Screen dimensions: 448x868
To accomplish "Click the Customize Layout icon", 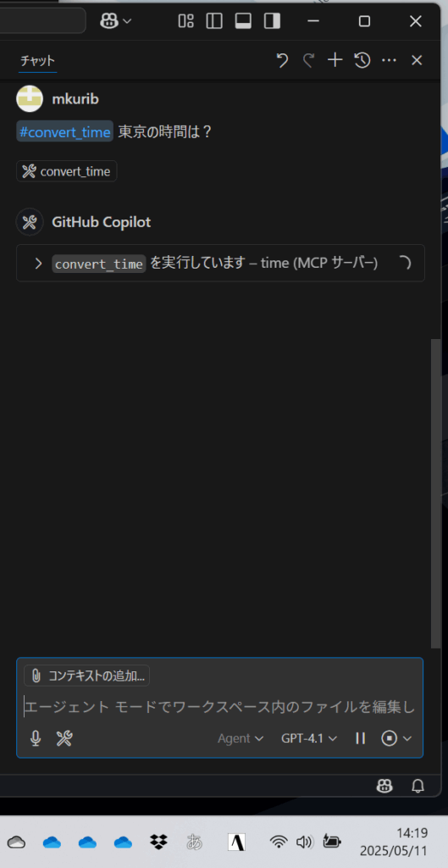I will (x=185, y=21).
